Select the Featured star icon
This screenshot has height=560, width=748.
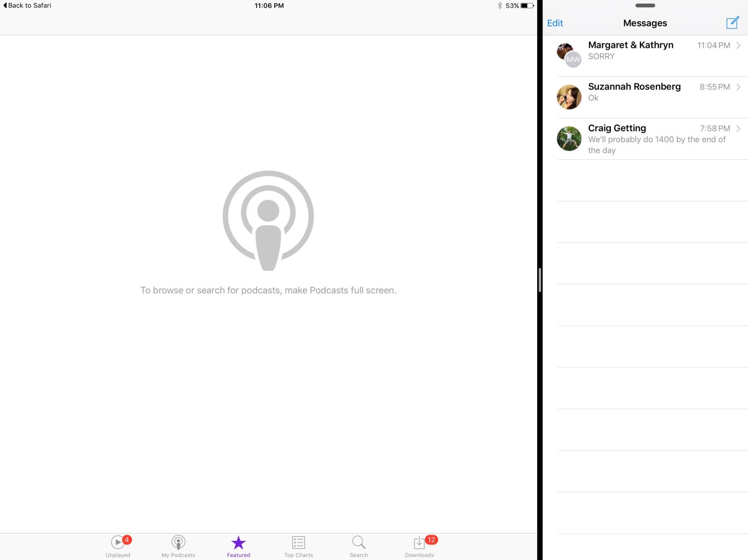click(x=238, y=543)
